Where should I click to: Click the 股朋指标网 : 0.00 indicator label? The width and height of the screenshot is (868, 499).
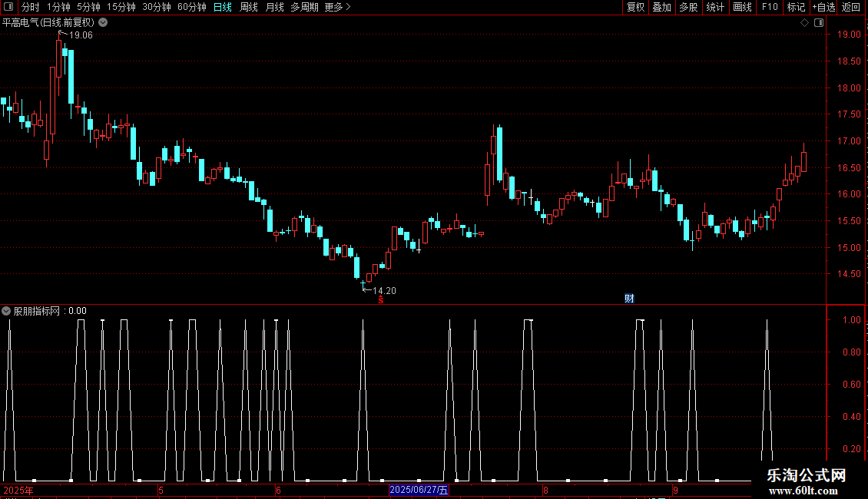coord(51,312)
